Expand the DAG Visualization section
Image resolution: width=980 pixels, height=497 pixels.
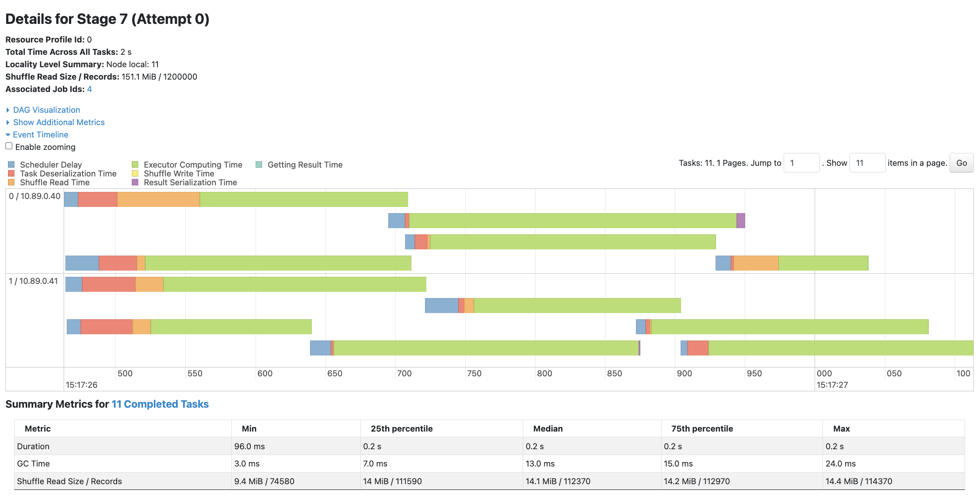click(x=46, y=110)
